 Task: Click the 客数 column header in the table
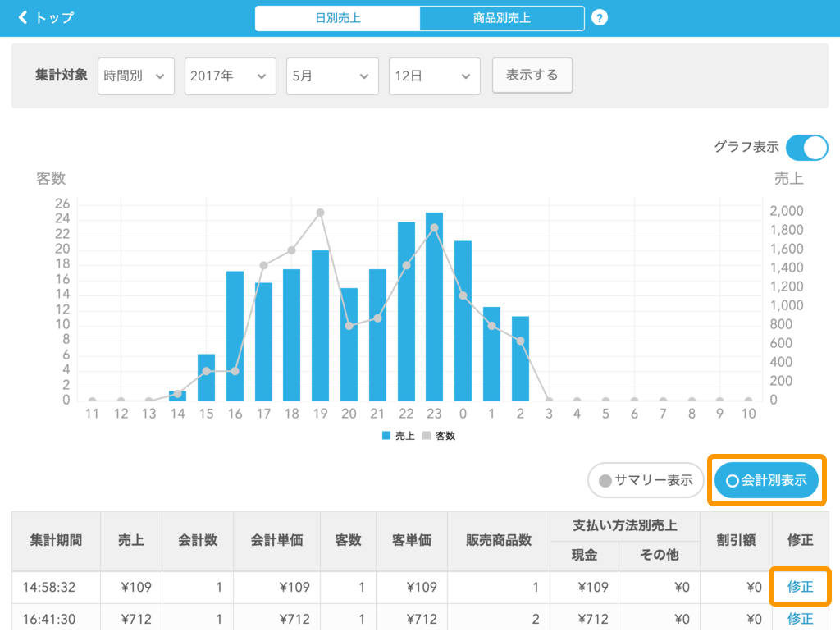(348, 540)
